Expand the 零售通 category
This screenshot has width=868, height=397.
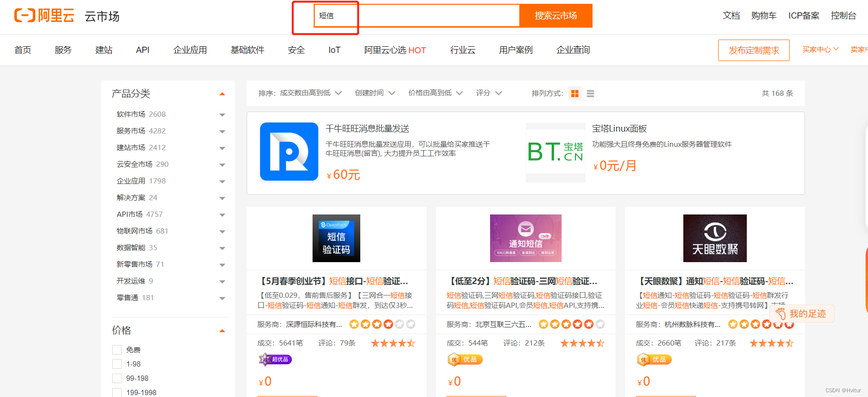(222, 298)
